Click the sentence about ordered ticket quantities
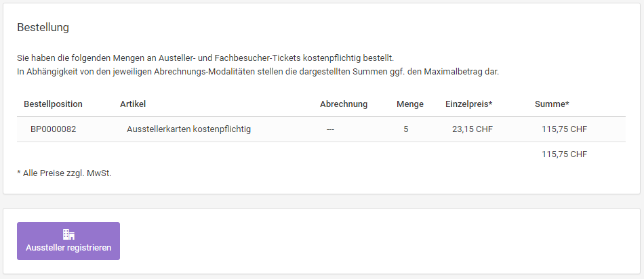The image size is (644, 279). (x=205, y=58)
